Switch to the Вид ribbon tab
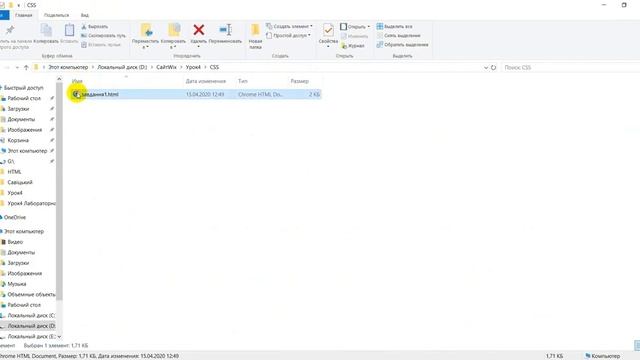 point(84,15)
